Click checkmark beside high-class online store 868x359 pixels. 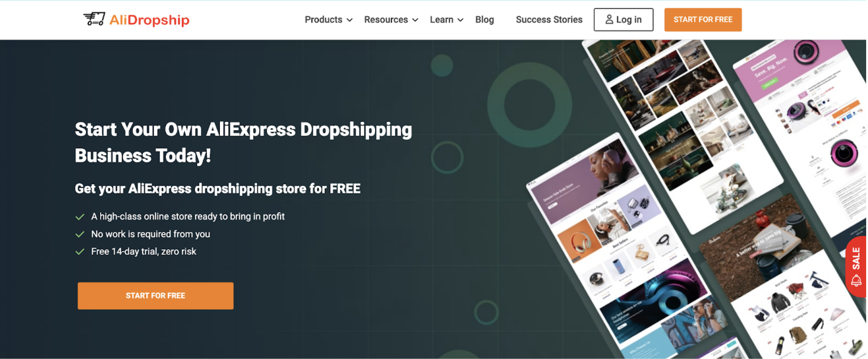80,217
